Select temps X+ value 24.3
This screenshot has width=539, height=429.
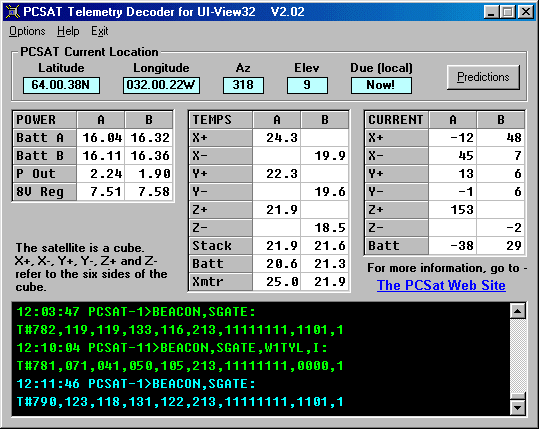[277, 138]
